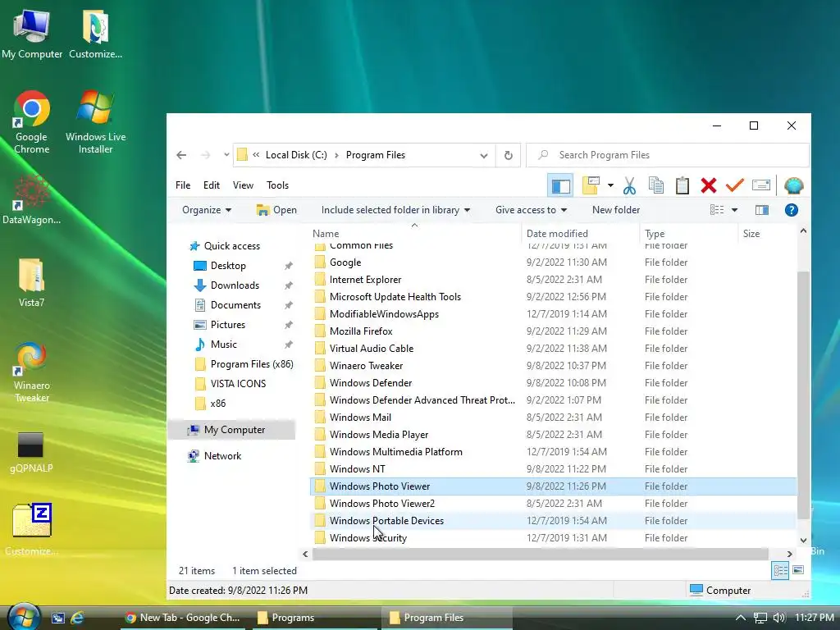Open DataWagon desktop shortcut
The image size is (840, 630).
click(32, 200)
